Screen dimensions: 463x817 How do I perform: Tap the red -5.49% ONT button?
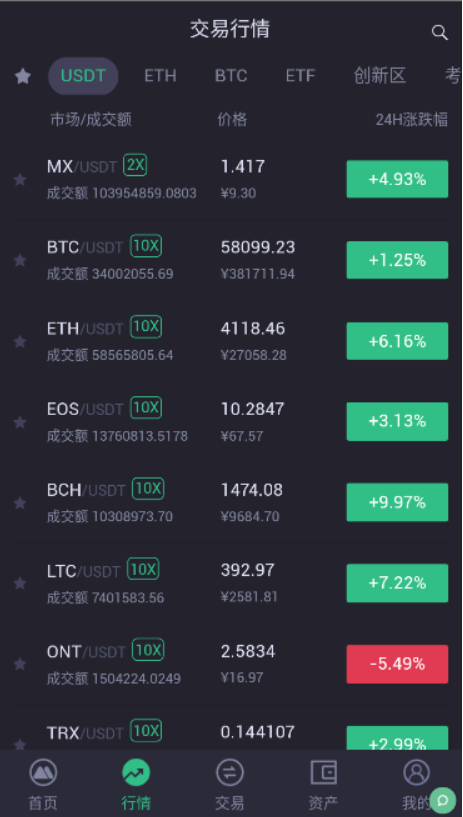click(397, 664)
